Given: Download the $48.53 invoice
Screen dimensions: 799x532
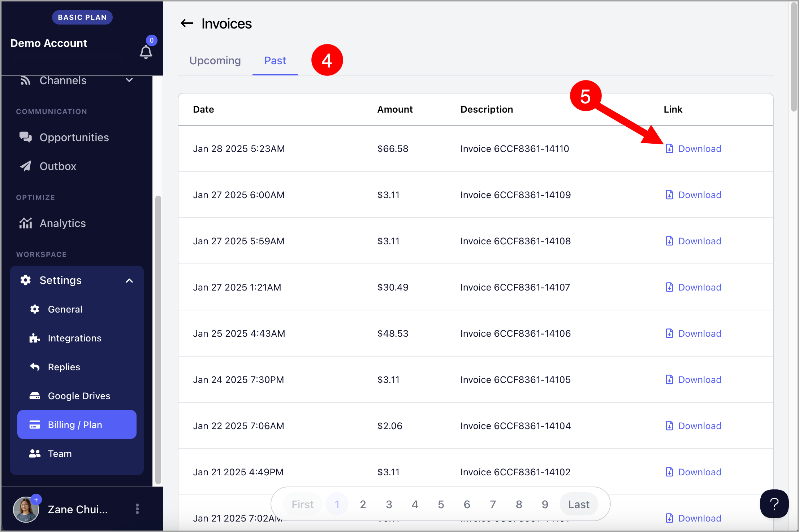Looking at the screenshot, I should coord(693,333).
